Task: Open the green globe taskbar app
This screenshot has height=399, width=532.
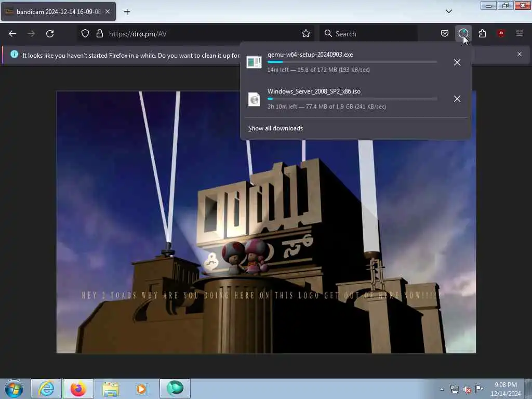Action: click(175, 389)
